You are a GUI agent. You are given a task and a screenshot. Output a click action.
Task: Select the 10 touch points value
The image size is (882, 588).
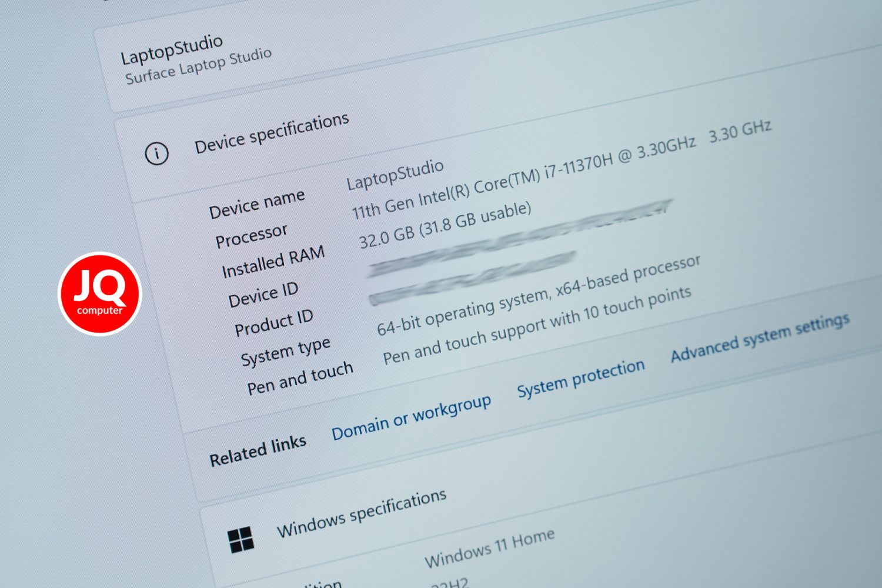coord(537,325)
